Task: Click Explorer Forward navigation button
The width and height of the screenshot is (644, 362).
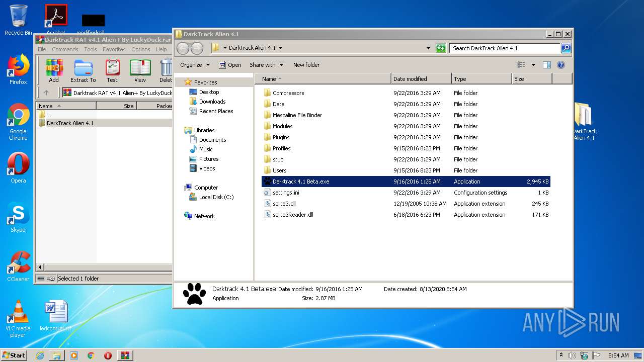Action: point(197,48)
